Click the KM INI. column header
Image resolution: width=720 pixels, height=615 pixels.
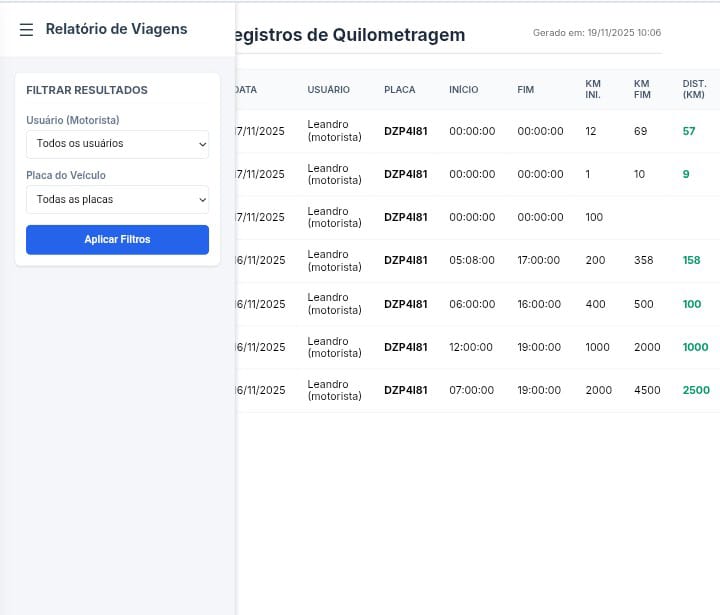(x=593, y=89)
